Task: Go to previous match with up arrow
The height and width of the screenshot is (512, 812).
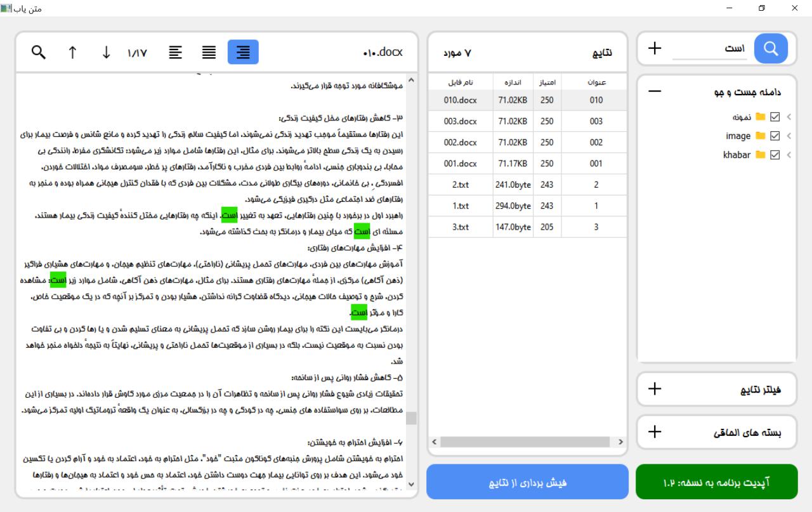Action: point(72,52)
